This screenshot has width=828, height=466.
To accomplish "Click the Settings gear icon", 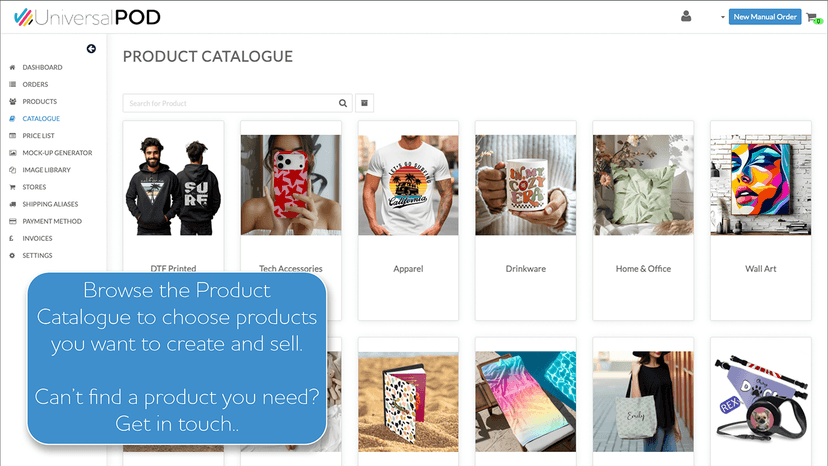I will [12, 256].
